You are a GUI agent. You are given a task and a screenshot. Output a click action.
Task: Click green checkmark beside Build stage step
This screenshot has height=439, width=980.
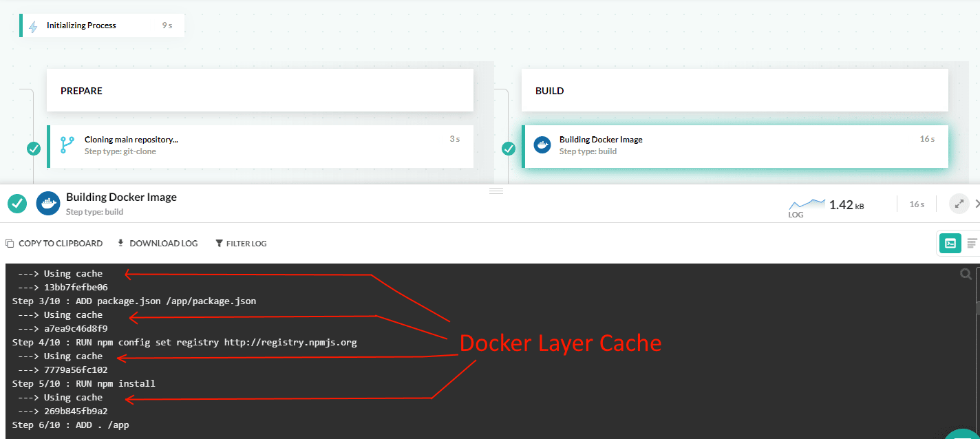pos(509,149)
